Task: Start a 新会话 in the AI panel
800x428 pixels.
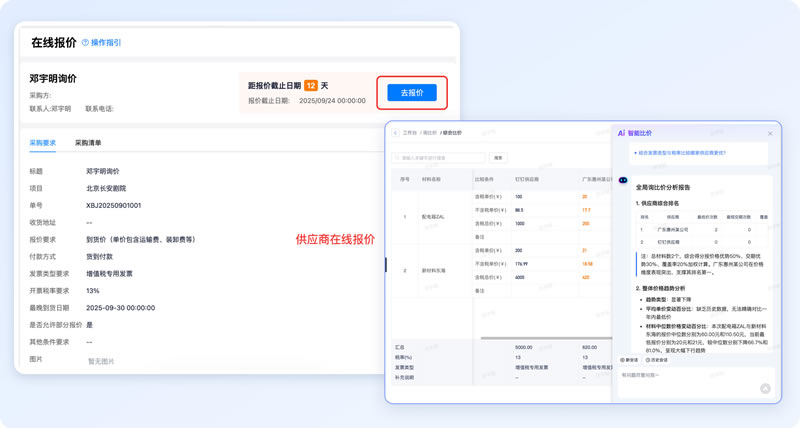Action: 630,360
